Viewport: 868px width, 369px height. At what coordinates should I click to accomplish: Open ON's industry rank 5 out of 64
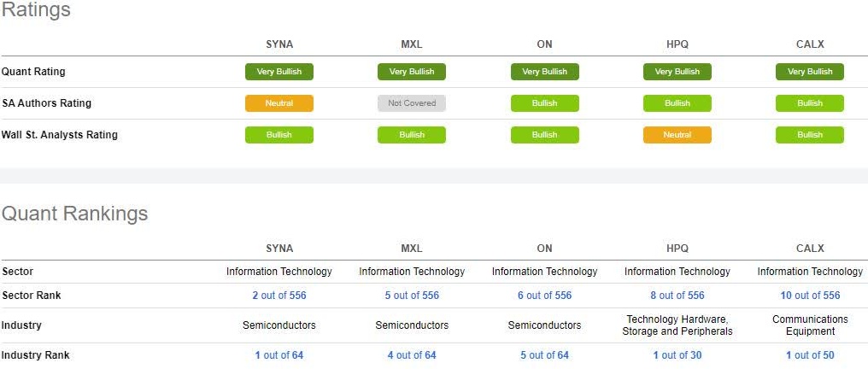[x=544, y=355]
